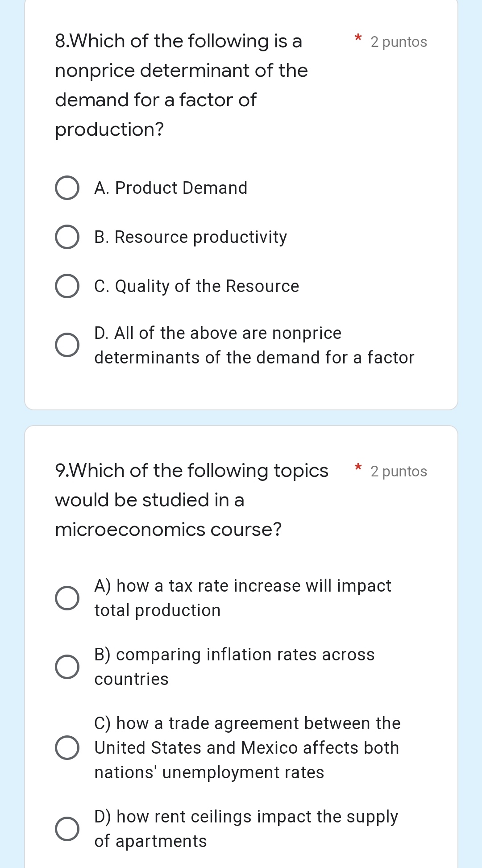Viewport: 482px width, 868px height.
Task: Click the required asterisk on question 8
Action: (x=358, y=40)
